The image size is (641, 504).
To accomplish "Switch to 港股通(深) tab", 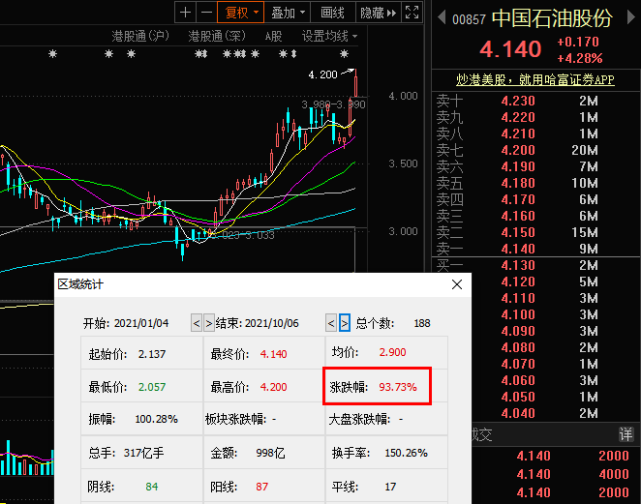I will 217,36.
